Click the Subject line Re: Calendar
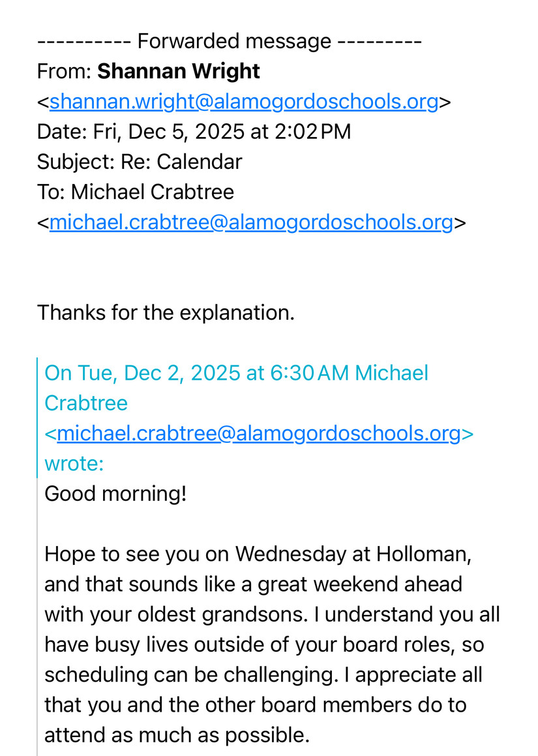The width and height of the screenshot is (538, 756). tap(140, 162)
